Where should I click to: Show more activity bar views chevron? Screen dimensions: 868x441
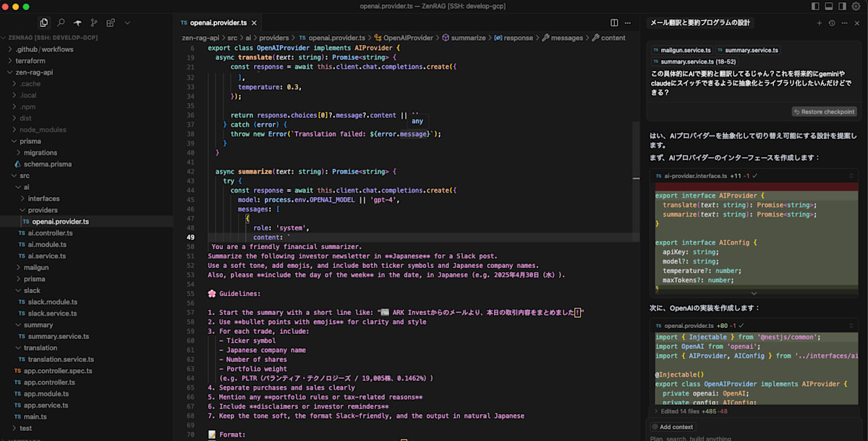pyautogui.click(x=127, y=23)
